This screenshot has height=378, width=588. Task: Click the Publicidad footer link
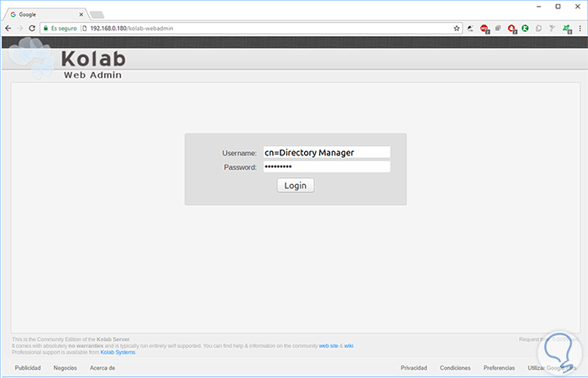[x=28, y=368]
